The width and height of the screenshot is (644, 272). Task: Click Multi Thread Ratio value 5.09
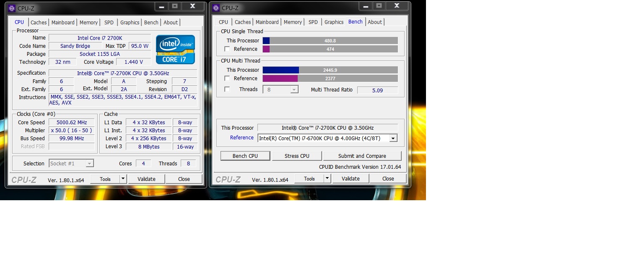[377, 90]
